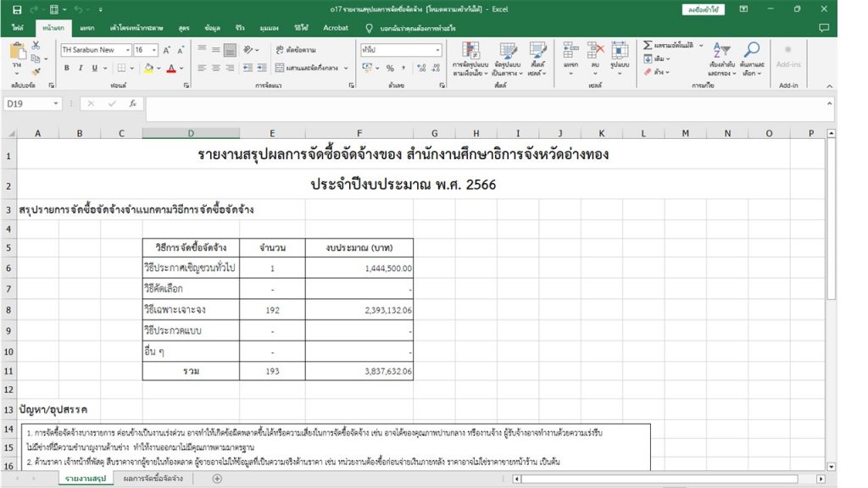The height and width of the screenshot is (488, 868).
Task: Toggle Italic formatting
Action: pyautogui.click(x=81, y=68)
